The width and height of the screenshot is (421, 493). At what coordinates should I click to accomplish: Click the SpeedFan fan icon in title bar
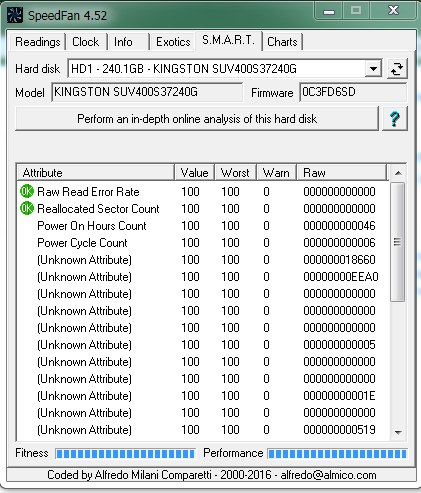(15, 15)
